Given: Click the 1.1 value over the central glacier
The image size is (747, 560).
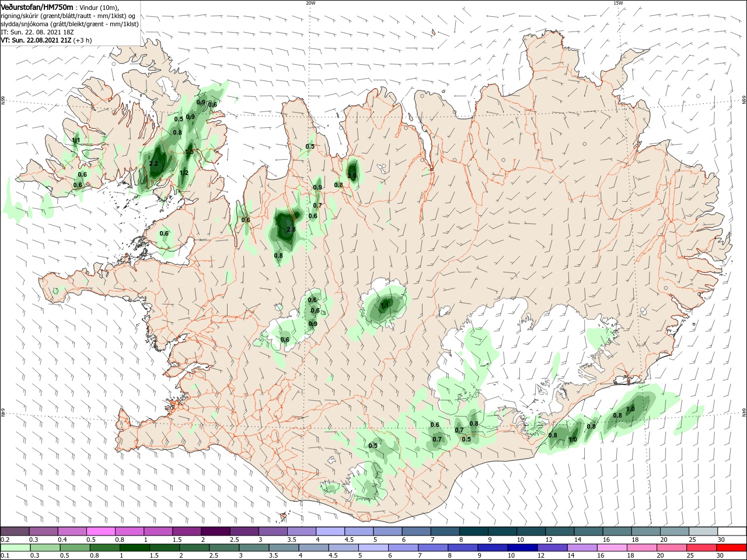Looking at the screenshot, I should [x=385, y=305].
